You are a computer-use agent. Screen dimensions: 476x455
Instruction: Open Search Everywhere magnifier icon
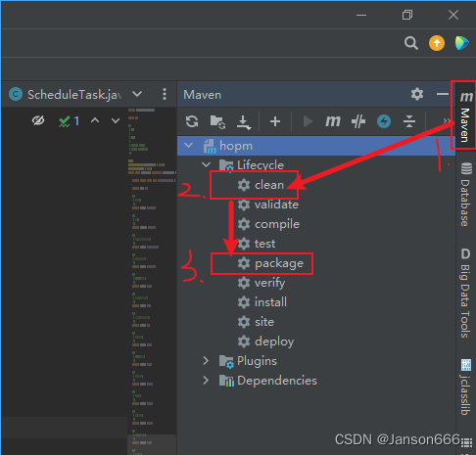[x=411, y=43]
